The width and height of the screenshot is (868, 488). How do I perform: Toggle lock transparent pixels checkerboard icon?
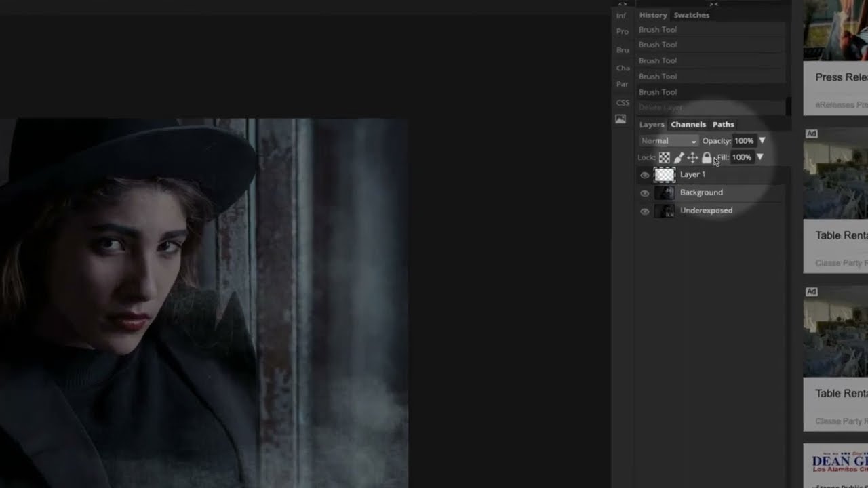point(665,157)
